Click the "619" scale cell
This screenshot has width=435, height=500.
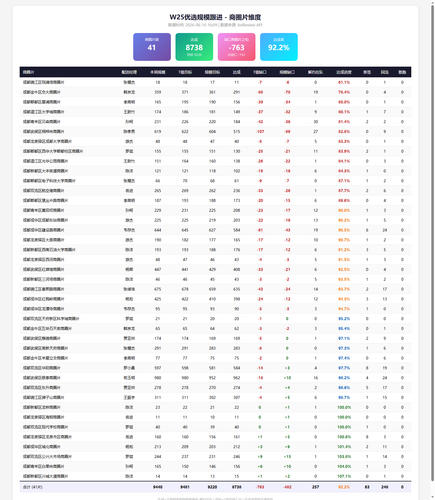tap(158, 131)
